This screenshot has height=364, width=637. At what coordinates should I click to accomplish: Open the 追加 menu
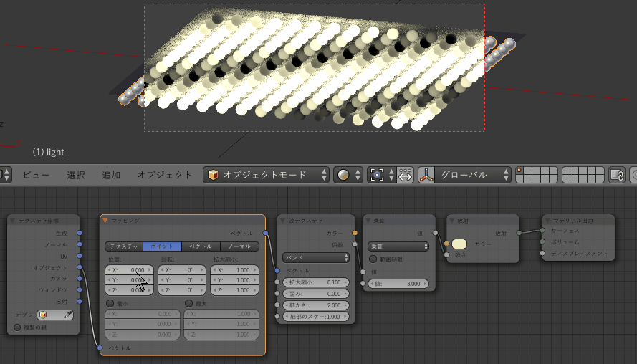(x=111, y=175)
